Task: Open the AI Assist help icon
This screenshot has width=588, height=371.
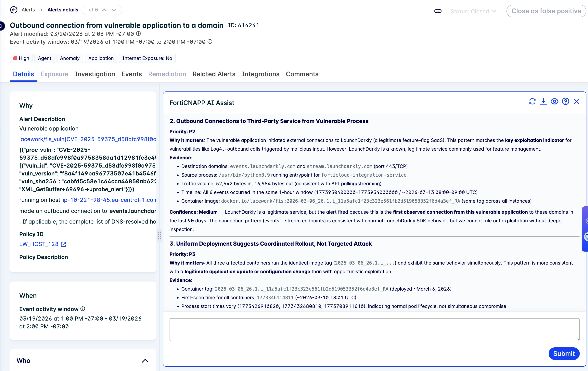Action: tap(565, 101)
